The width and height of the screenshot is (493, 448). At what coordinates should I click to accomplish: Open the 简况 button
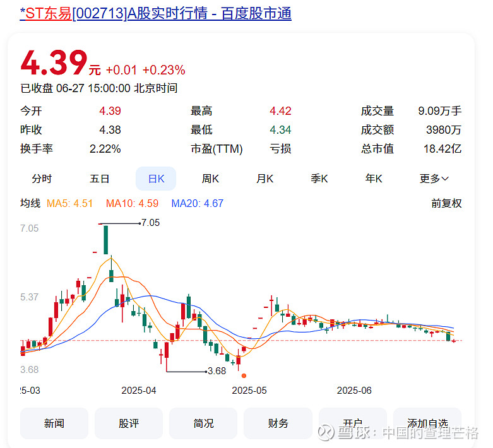pyautogui.click(x=203, y=423)
